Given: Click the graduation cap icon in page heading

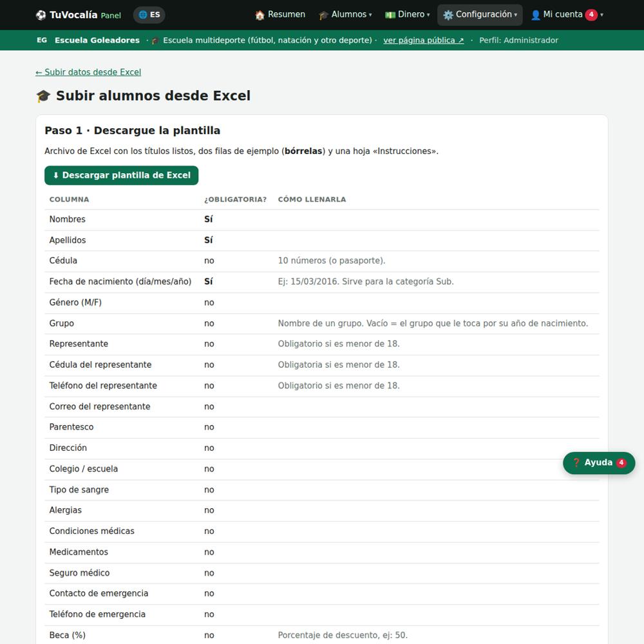Looking at the screenshot, I should click(x=44, y=96).
